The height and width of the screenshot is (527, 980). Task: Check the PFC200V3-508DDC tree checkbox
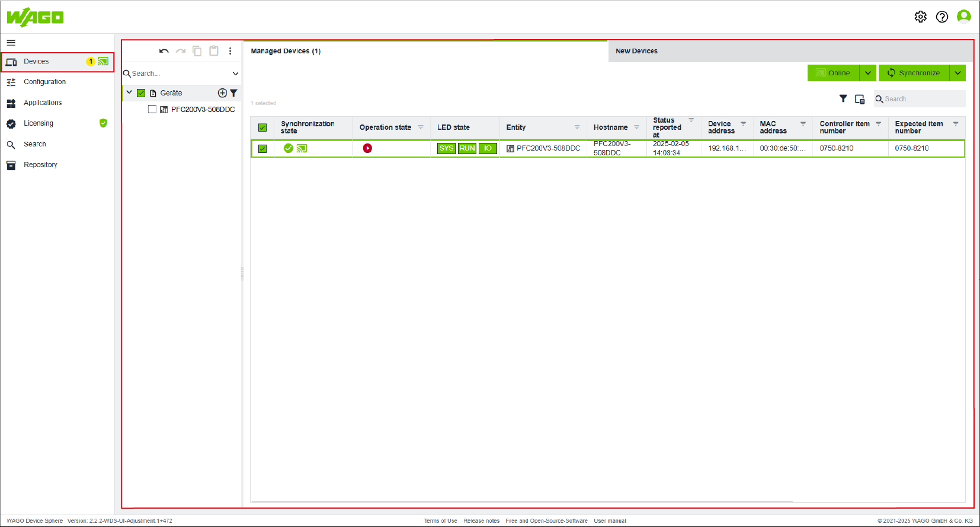[x=152, y=109]
